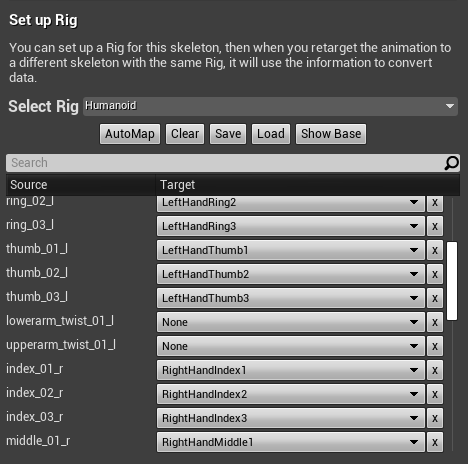Click the bone mapping list scrollbar thumb
This screenshot has height=464, width=468.
(x=452, y=281)
